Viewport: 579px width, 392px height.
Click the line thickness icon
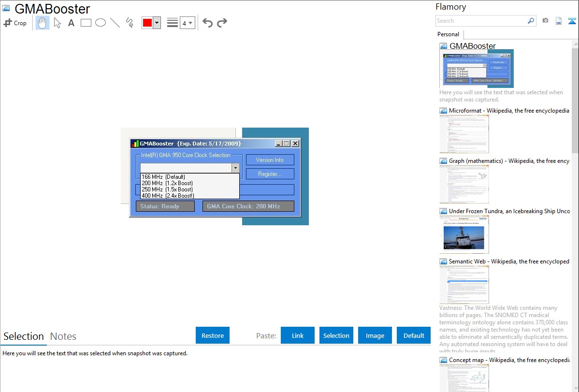pyautogui.click(x=173, y=23)
